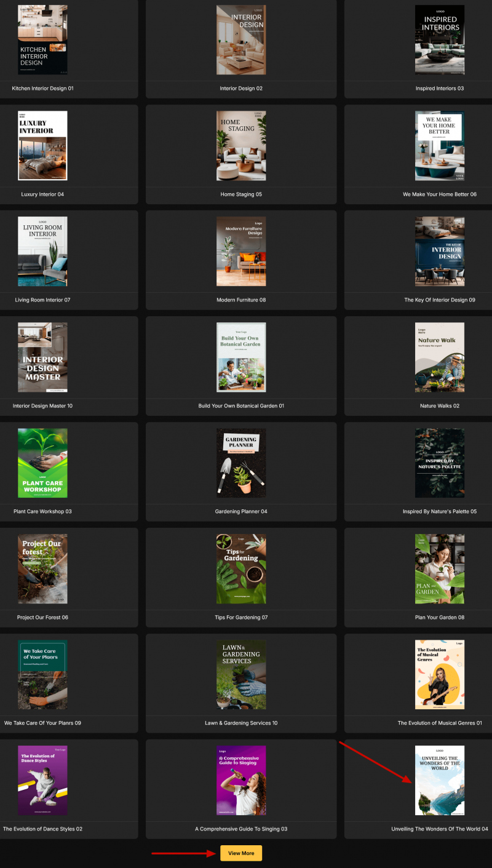Open the Project Our Forest 06 cover

42,569
